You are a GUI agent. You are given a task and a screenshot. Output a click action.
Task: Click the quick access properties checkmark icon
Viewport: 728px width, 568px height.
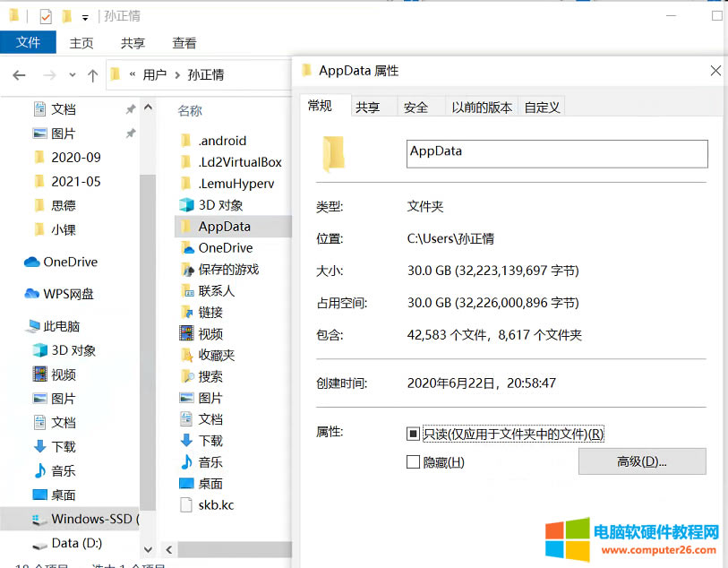46,16
